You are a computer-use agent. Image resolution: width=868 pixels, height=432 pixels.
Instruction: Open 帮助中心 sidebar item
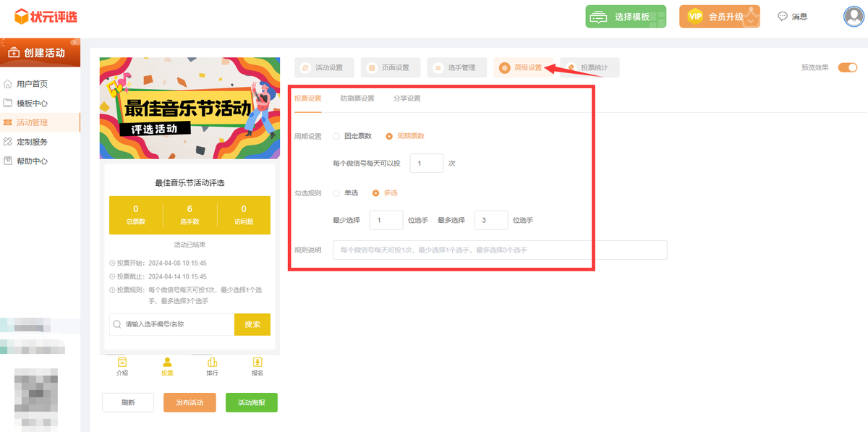(x=32, y=161)
